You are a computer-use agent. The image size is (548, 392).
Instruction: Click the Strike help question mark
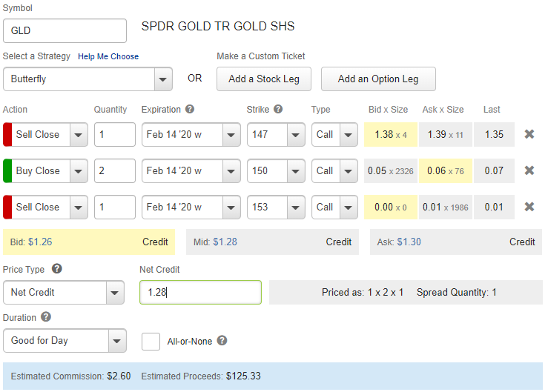278,109
